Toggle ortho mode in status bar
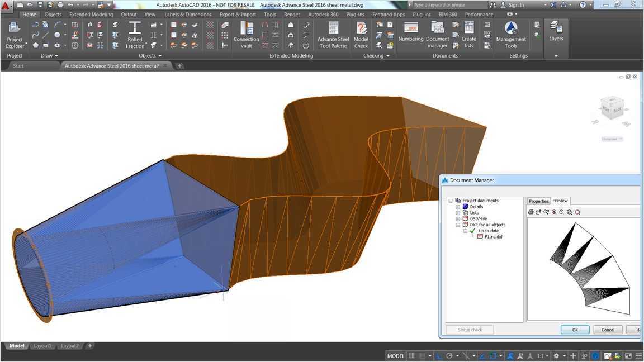The width and height of the screenshot is (644, 362). pos(439,356)
